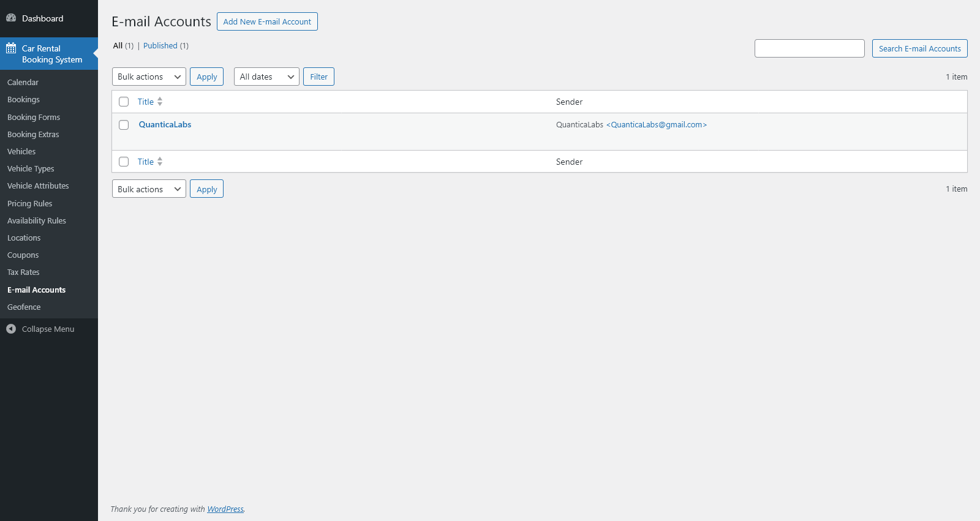Sort by Title using header sort arrows
The width and height of the screenshot is (980, 521).
(160, 102)
